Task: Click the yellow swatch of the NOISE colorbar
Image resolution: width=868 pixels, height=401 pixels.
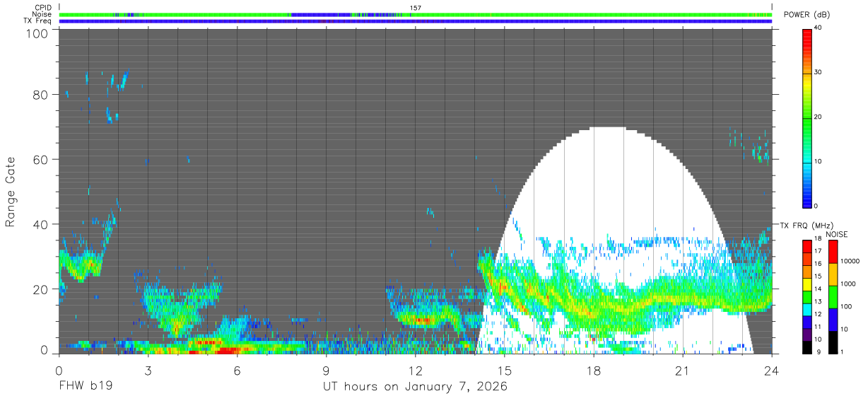Action: [x=833, y=274]
